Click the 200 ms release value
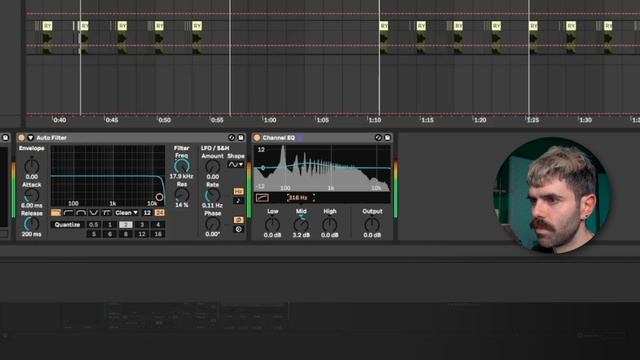The image size is (640, 360). tap(31, 234)
